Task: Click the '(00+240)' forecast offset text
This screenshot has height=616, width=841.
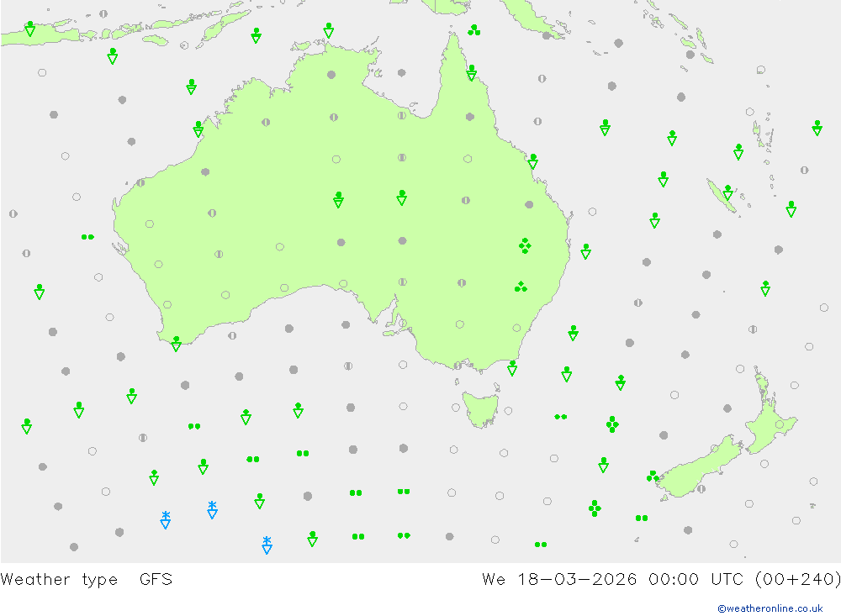Action: tap(797, 579)
